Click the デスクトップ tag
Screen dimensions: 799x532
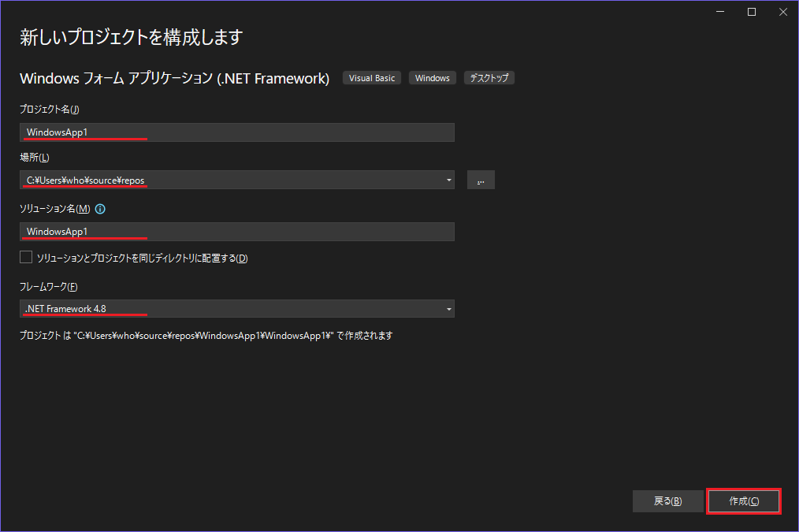point(489,78)
